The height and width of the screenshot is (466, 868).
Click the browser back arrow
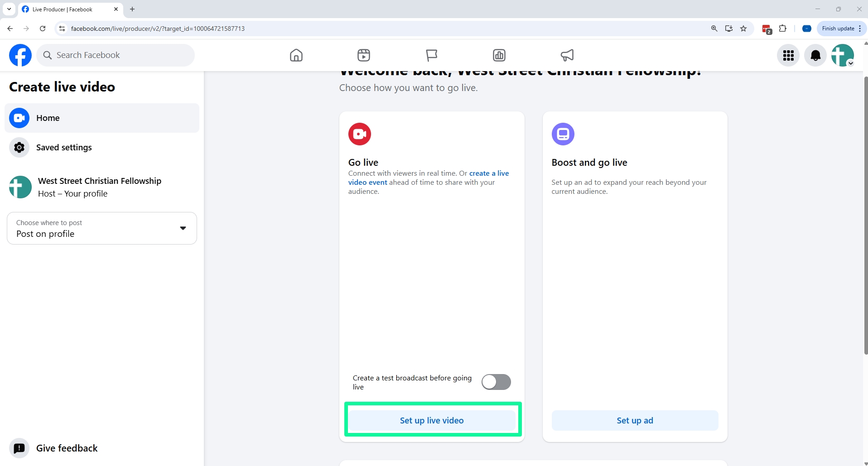[x=10, y=29]
